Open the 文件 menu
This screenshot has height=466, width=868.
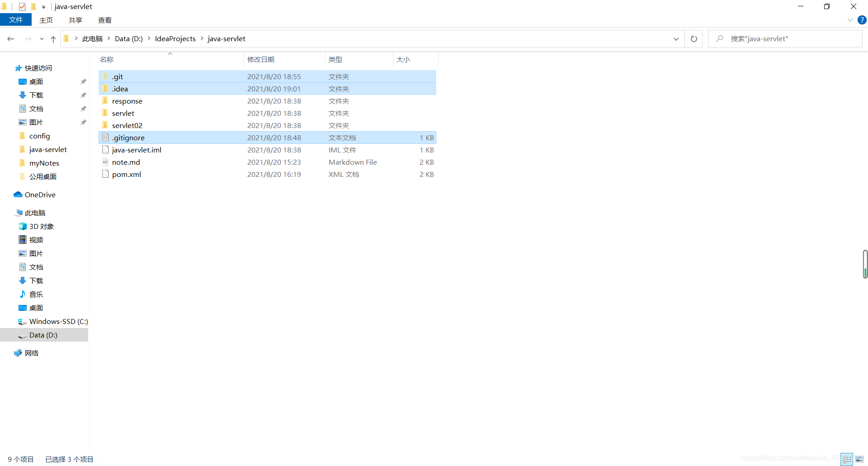(x=16, y=20)
